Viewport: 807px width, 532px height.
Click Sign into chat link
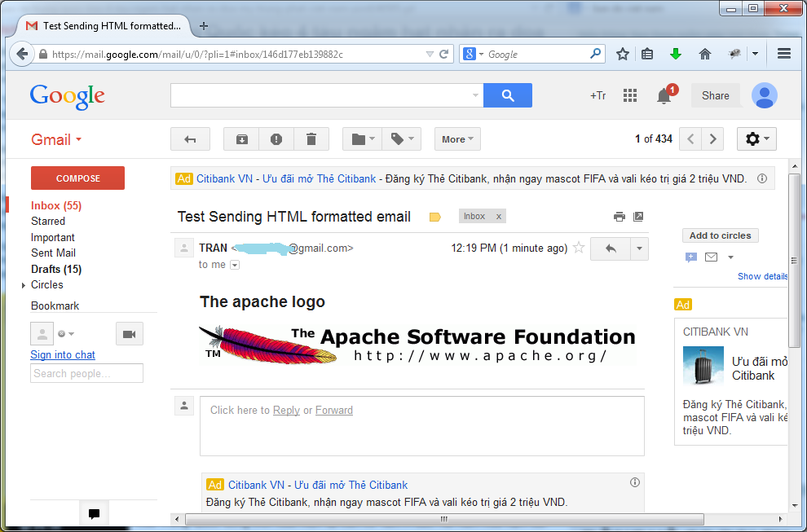(x=63, y=354)
